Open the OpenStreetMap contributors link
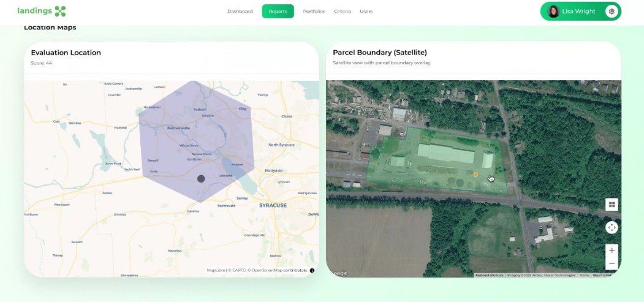This screenshot has height=302, width=644. [x=279, y=270]
